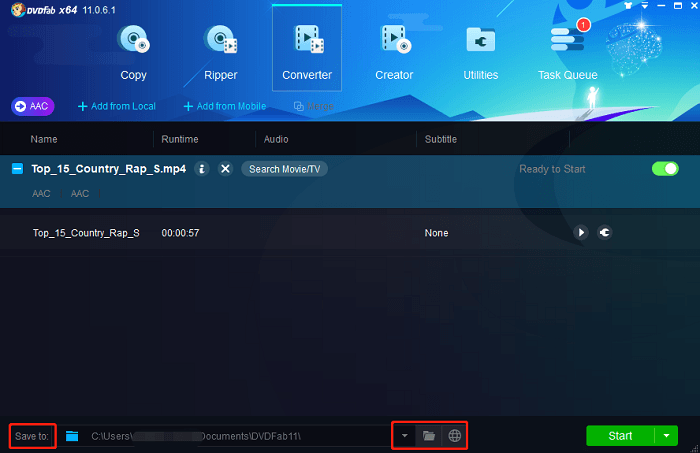
Task: Open advanced settings wrench for the title
Action: click(604, 233)
